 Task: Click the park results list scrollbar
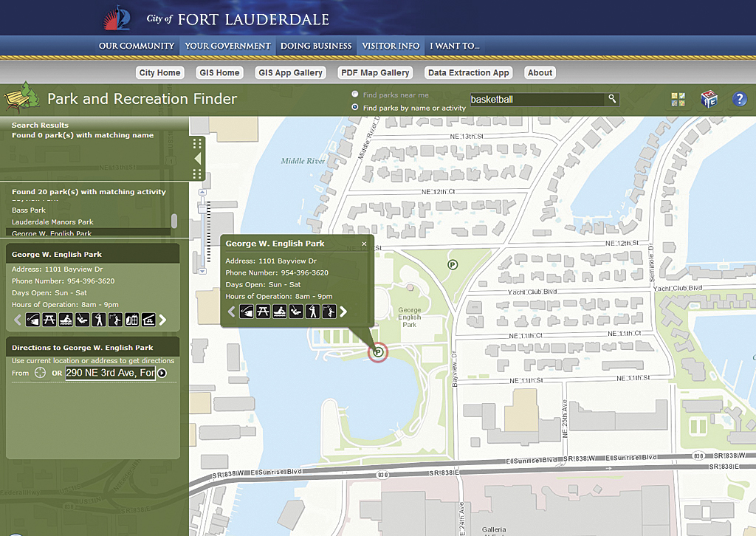174,221
